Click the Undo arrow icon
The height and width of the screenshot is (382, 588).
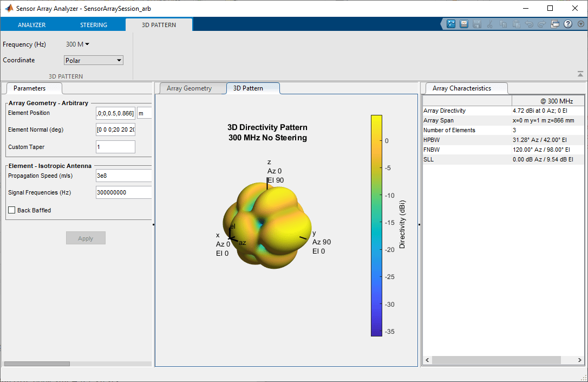(529, 24)
